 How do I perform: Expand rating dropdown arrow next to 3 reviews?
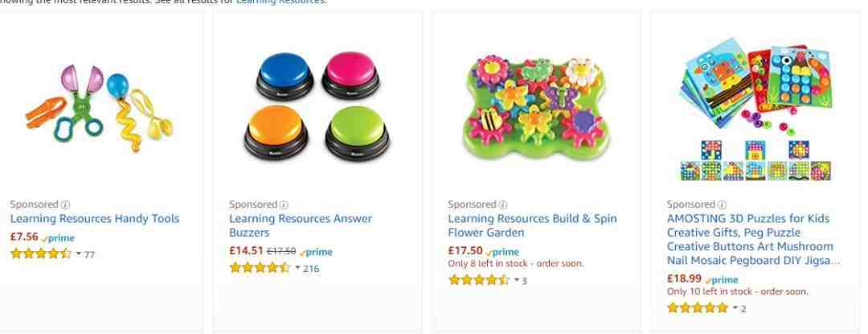point(517,280)
